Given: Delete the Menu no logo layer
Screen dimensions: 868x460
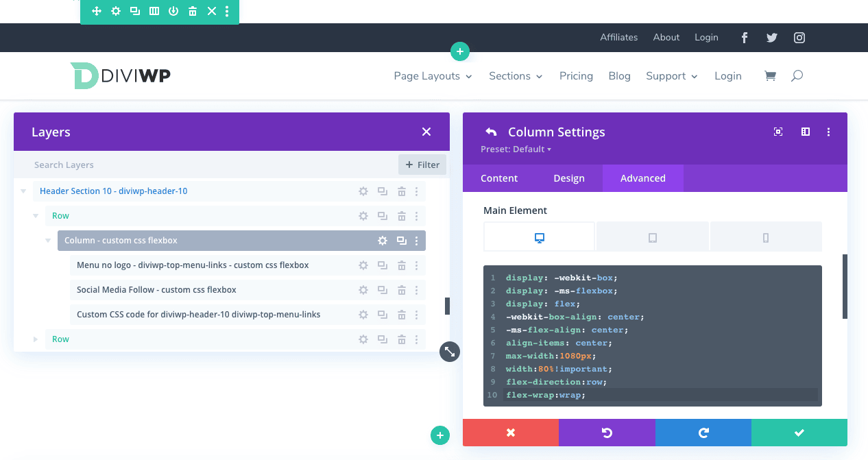Looking at the screenshot, I should (402, 265).
